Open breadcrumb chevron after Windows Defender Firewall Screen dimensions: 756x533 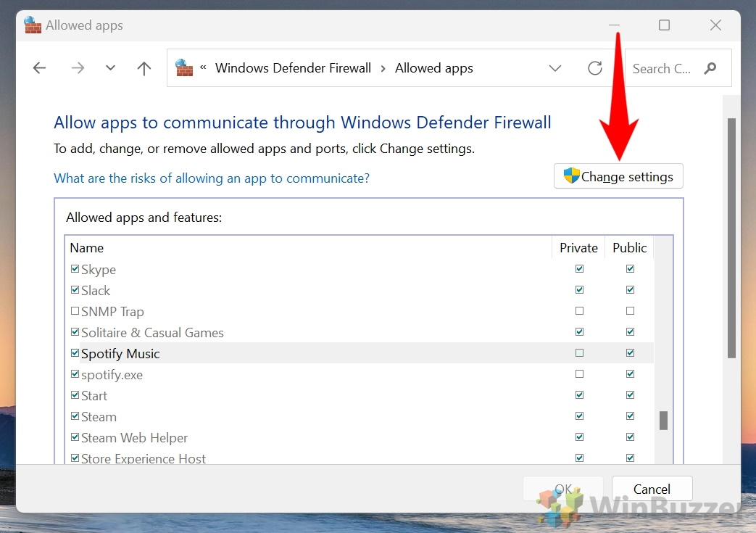(x=383, y=68)
